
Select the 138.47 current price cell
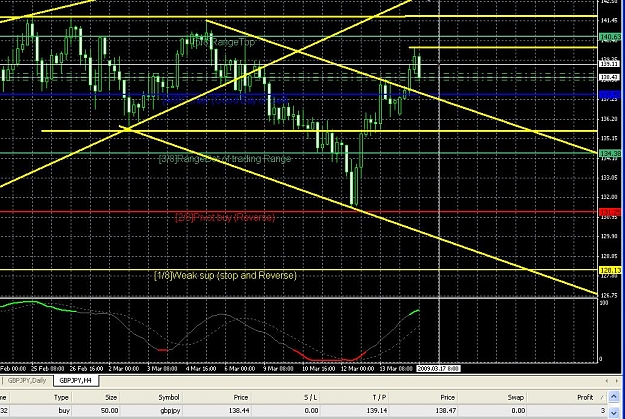click(446, 410)
